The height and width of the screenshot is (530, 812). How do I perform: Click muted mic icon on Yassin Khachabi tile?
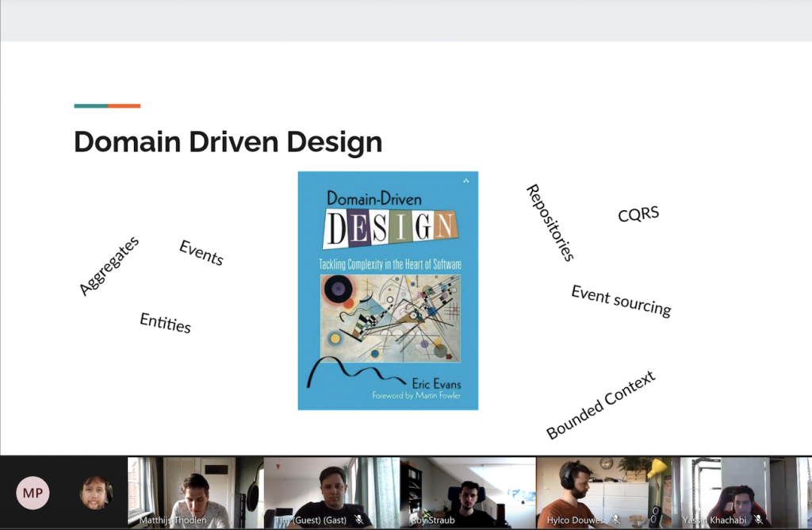point(758,520)
